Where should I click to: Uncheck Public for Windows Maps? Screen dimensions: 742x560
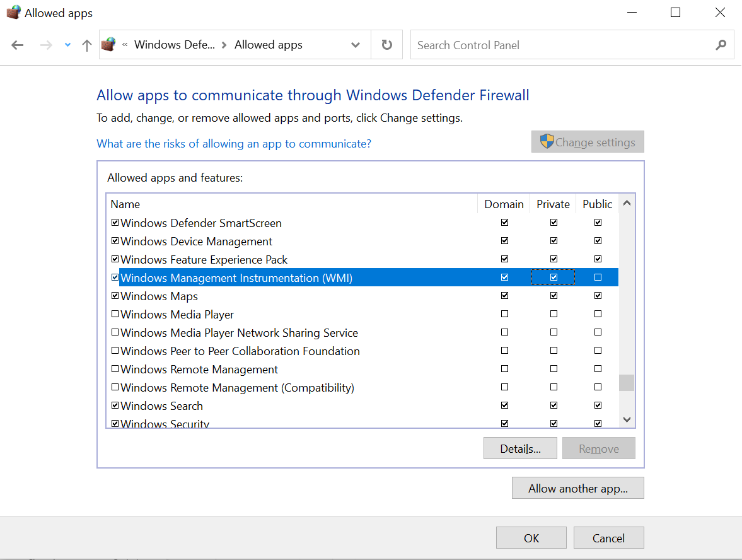pos(598,295)
